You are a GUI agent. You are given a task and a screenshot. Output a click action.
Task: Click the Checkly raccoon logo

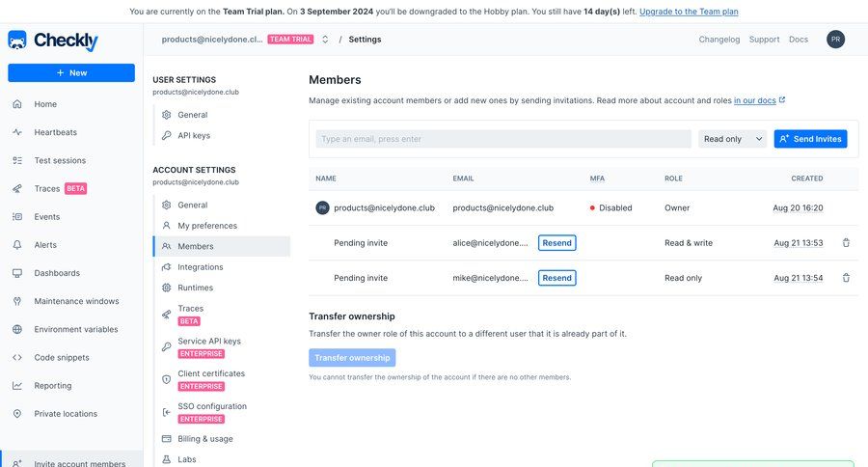17,40
